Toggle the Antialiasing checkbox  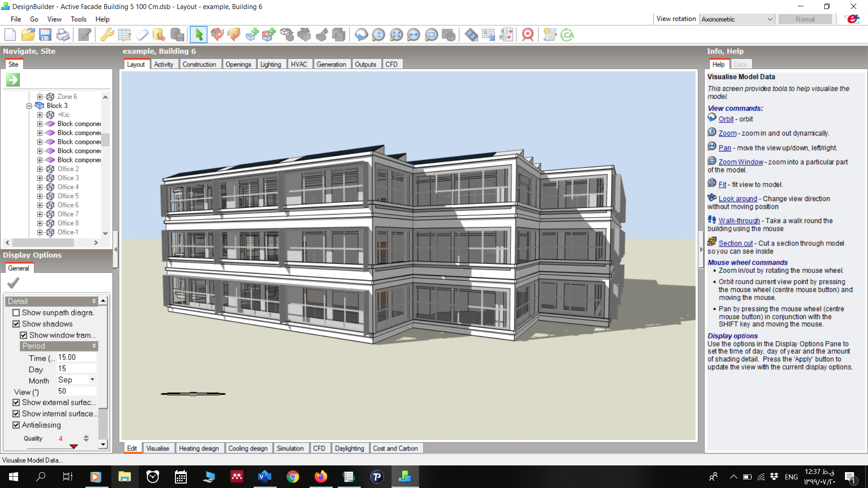[16, 425]
